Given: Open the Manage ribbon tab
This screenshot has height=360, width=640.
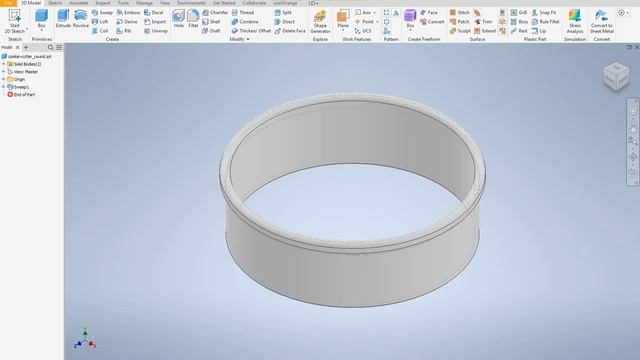Looking at the screenshot, I should [144, 3].
